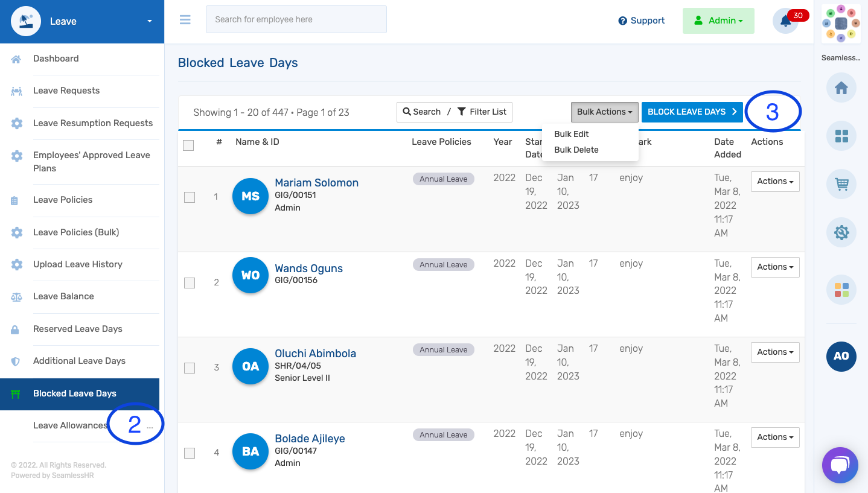Click the home icon in the right sidebar
Screen dimensions: 868x493
pyautogui.click(x=841, y=87)
